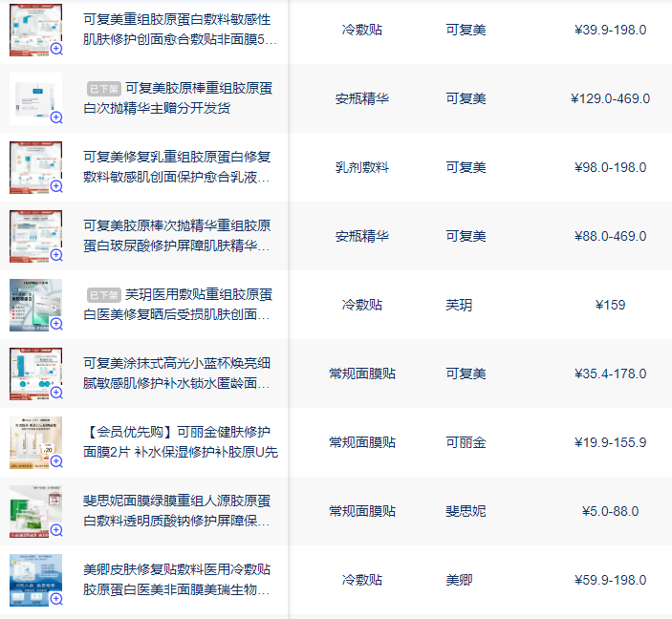
Task: Select 常规面膜贴 category in 可丽金 row
Action: pyautogui.click(x=362, y=442)
